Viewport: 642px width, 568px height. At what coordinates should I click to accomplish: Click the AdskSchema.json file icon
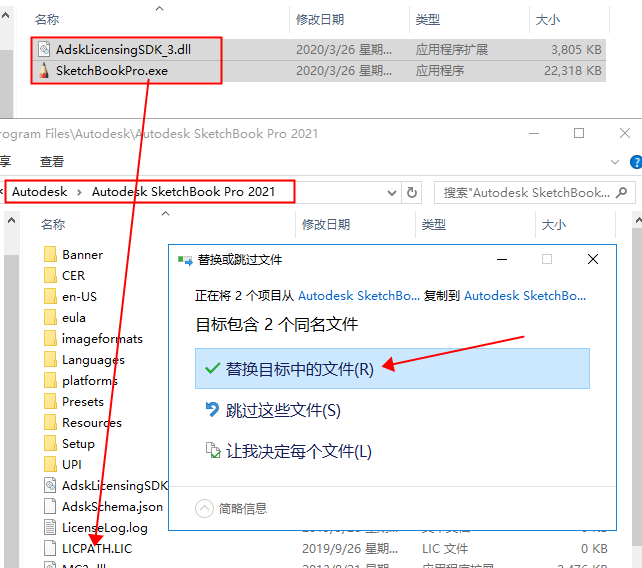tap(50, 507)
